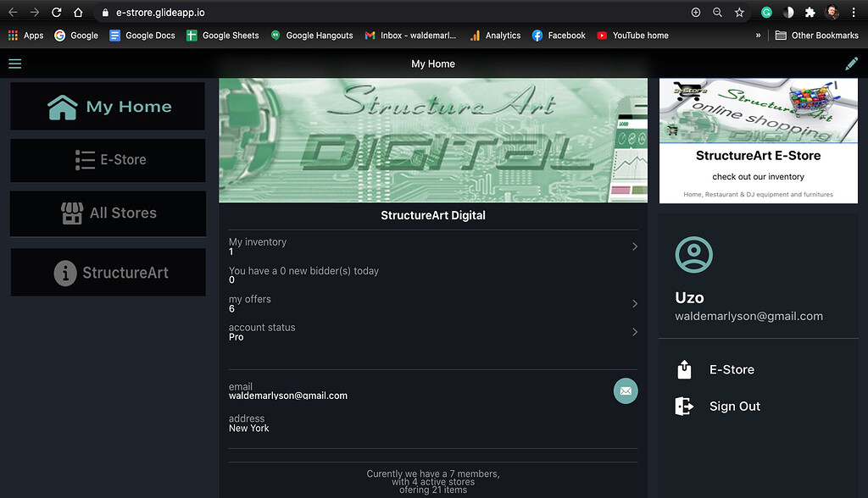Click the green grammar checker extension icon
The width and height of the screenshot is (868, 498).
765,12
